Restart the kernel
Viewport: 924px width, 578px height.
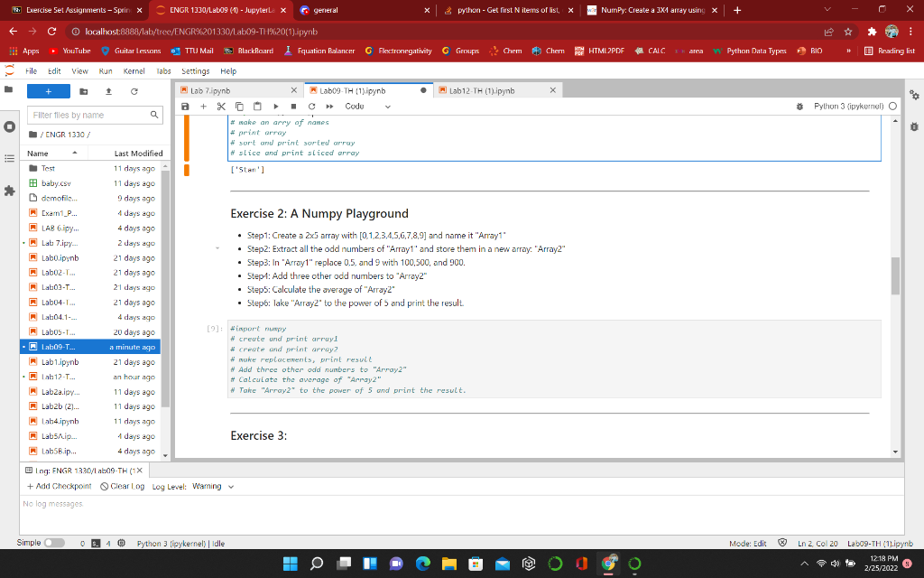tap(310, 107)
